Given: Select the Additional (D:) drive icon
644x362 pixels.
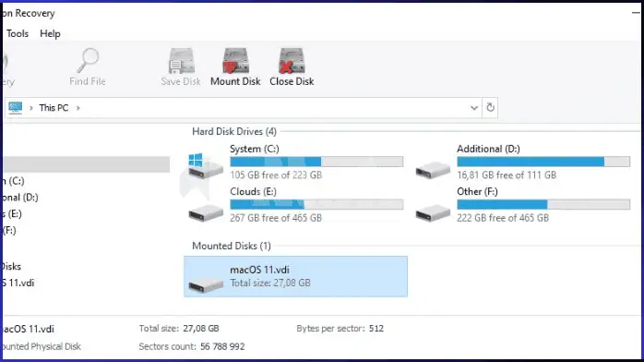Looking at the screenshot, I should click(x=433, y=170).
